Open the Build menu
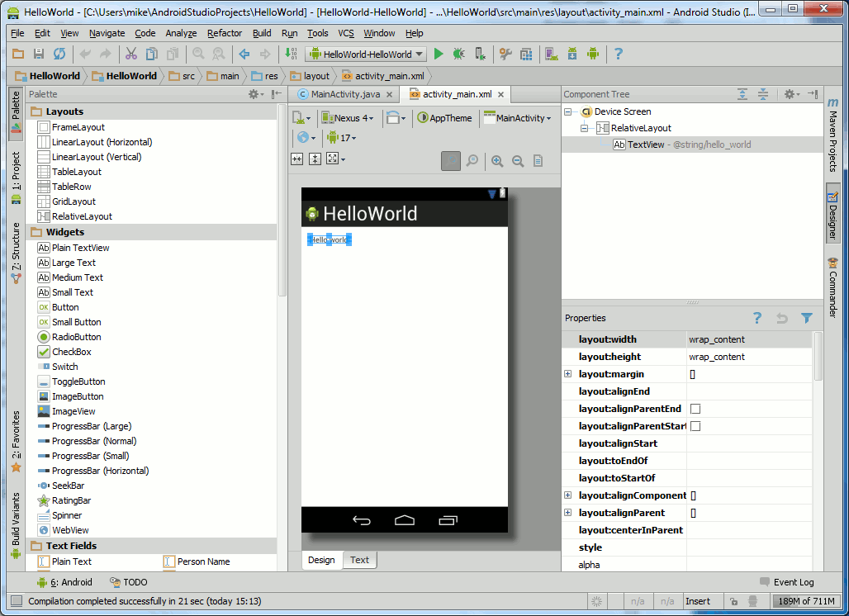This screenshot has width=849, height=616. tap(262, 33)
